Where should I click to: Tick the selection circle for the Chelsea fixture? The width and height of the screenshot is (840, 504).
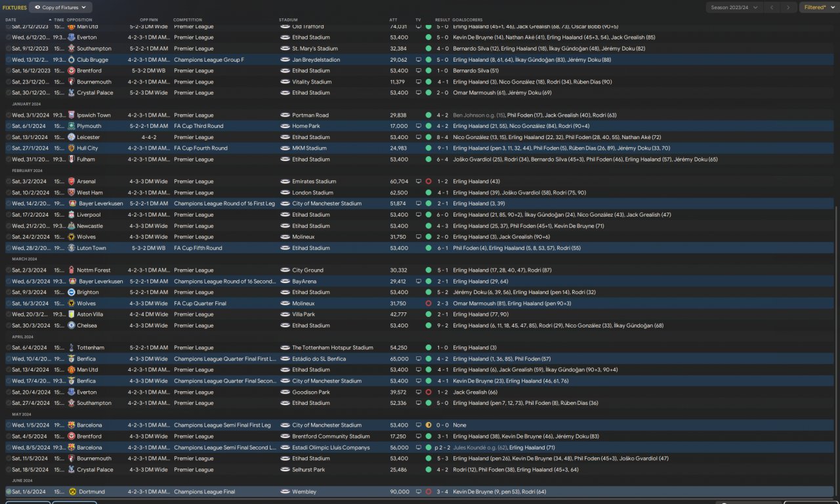pyautogui.click(x=9, y=325)
